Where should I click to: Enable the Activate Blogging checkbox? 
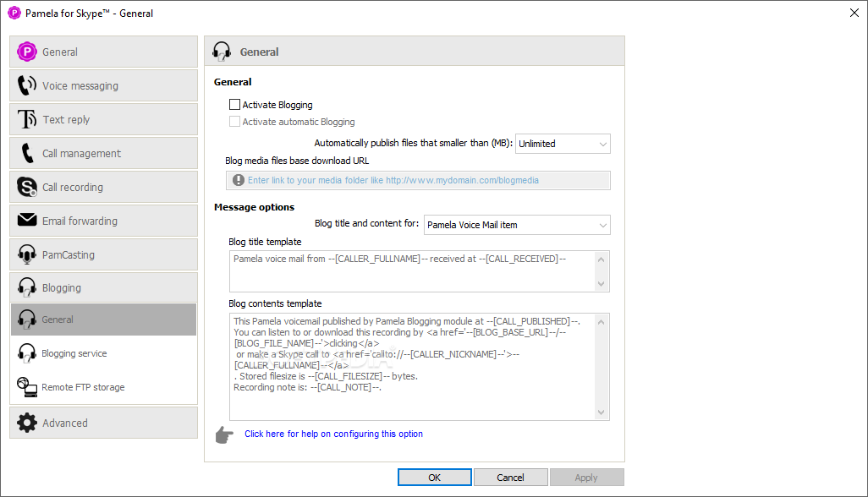click(234, 105)
